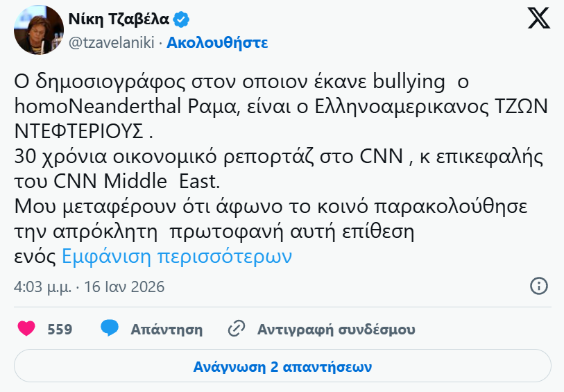The height and width of the screenshot is (392, 564).
Task: Click the chain link copy icon
Action: 237,329
